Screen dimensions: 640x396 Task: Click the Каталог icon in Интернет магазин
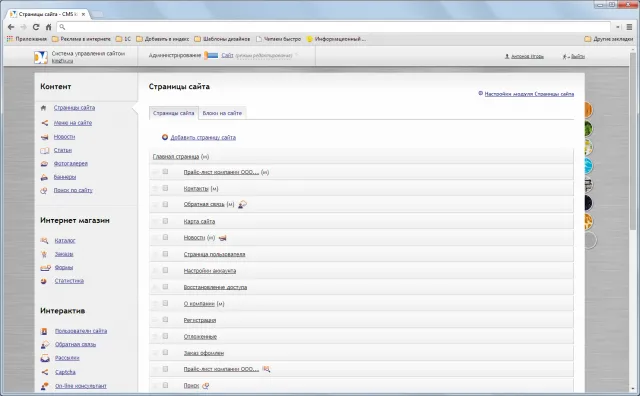(44, 241)
